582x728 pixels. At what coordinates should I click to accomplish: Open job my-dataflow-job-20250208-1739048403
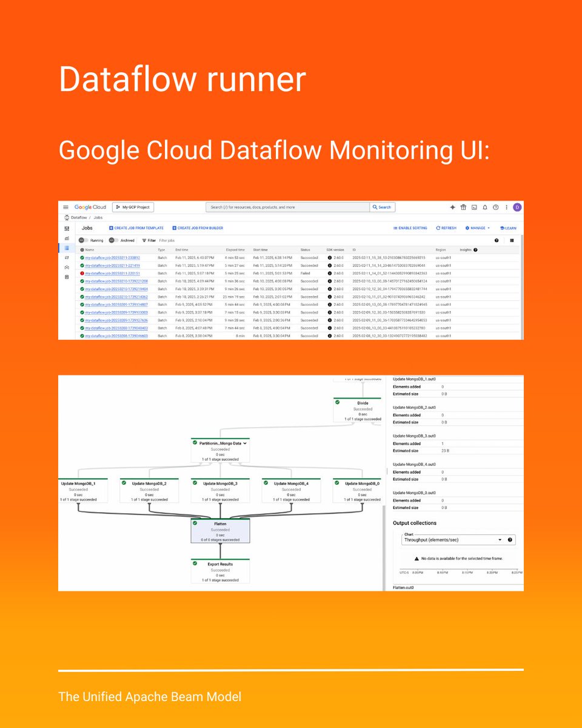(116, 328)
